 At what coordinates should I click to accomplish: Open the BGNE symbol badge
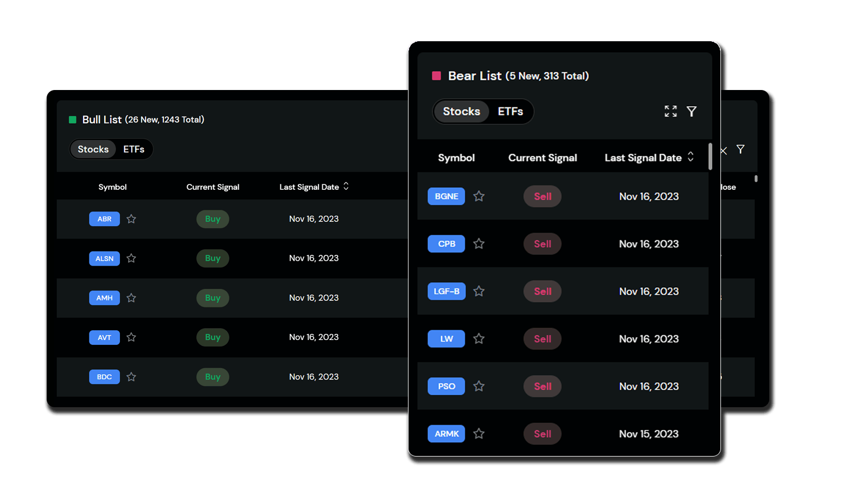coord(446,196)
